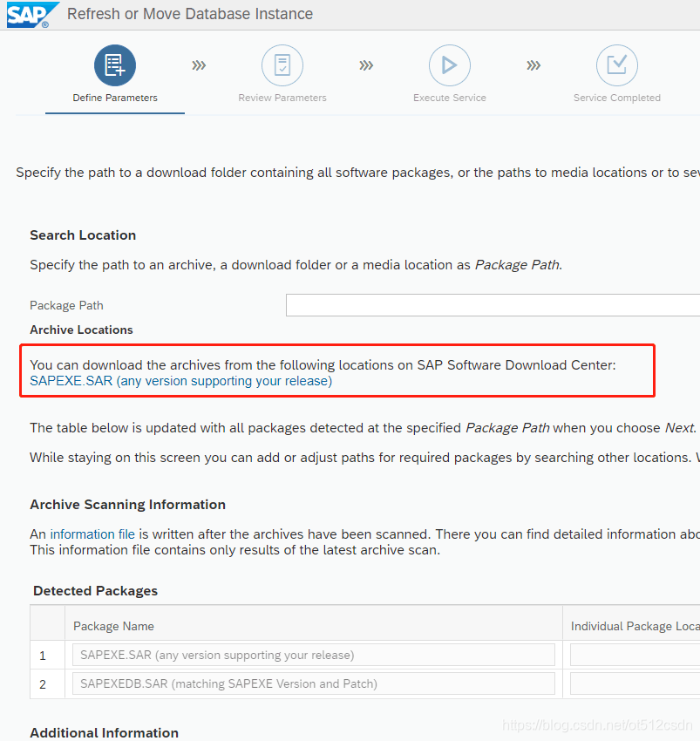700x741 pixels.
Task: Click the Archive Locations heading
Action: click(x=81, y=330)
